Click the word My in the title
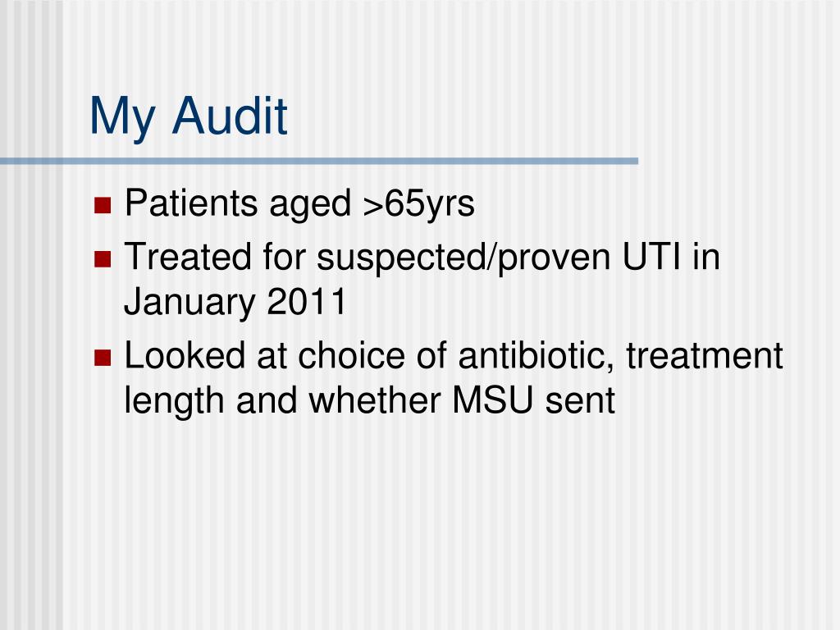The image size is (840, 630). tap(123, 119)
